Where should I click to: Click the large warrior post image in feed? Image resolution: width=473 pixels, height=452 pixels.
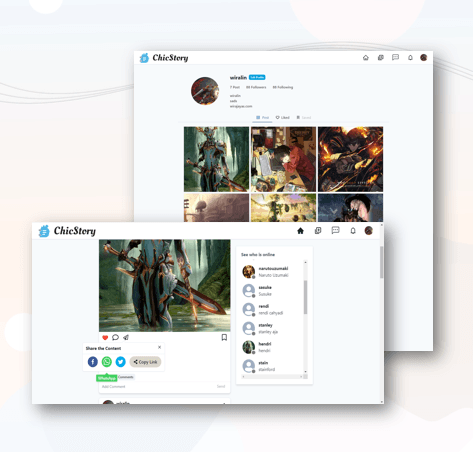coord(165,285)
